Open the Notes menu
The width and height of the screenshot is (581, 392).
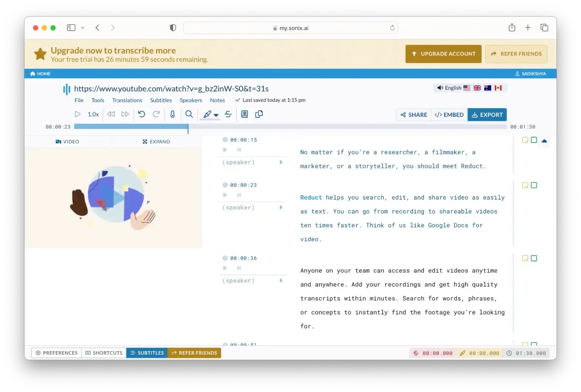tap(217, 100)
